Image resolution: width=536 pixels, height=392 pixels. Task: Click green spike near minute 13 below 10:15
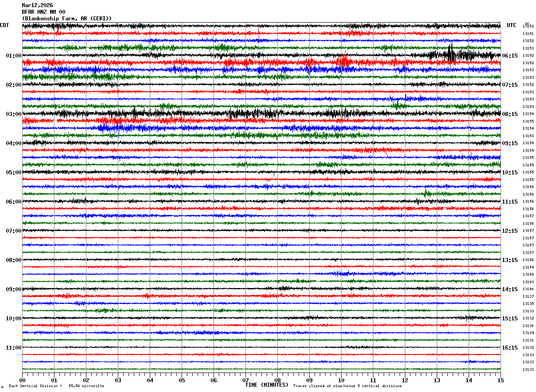(x=427, y=192)
